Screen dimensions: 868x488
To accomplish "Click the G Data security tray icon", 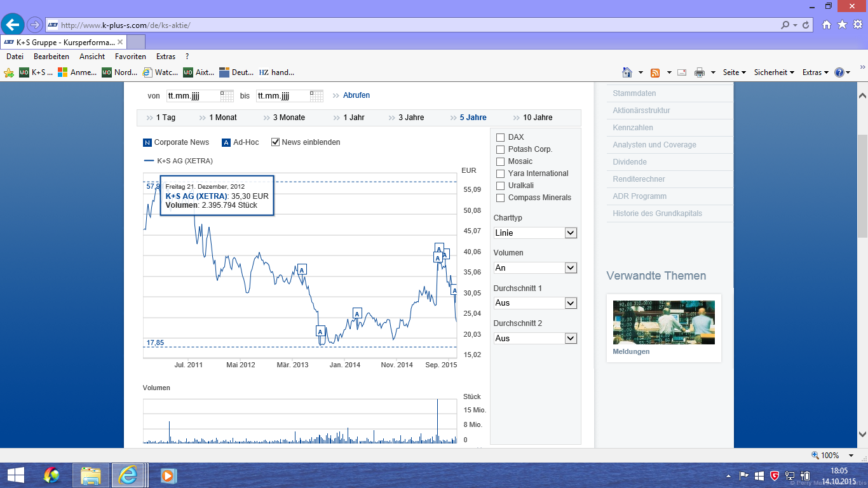I will [x=775, y=475].
